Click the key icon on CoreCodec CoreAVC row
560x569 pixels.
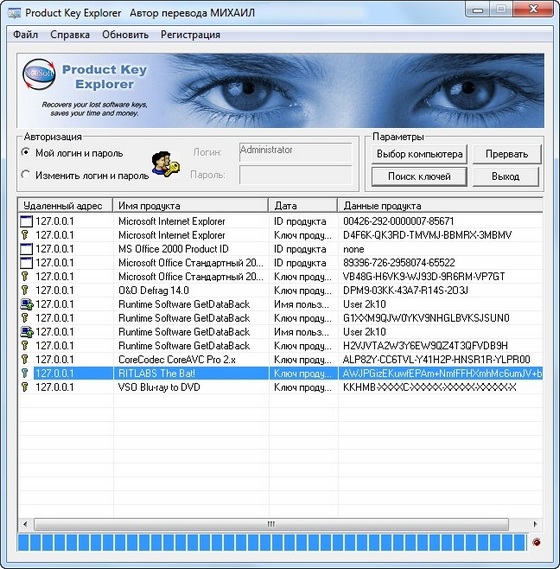coord(25,359)
